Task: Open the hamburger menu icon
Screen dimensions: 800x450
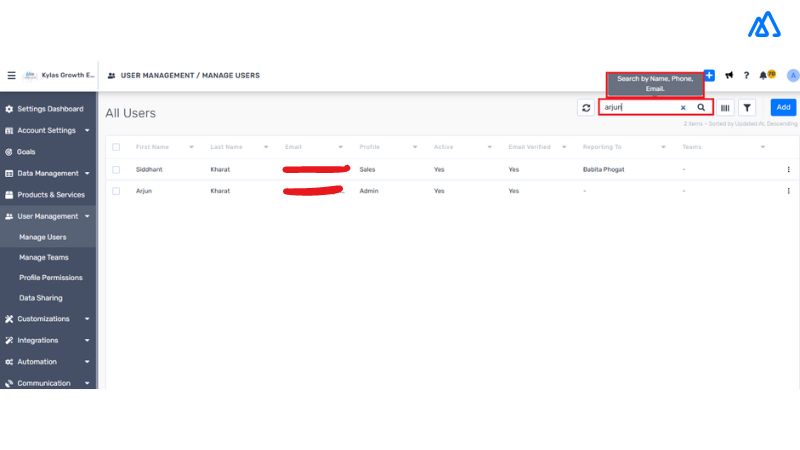Action: point(11,76)
